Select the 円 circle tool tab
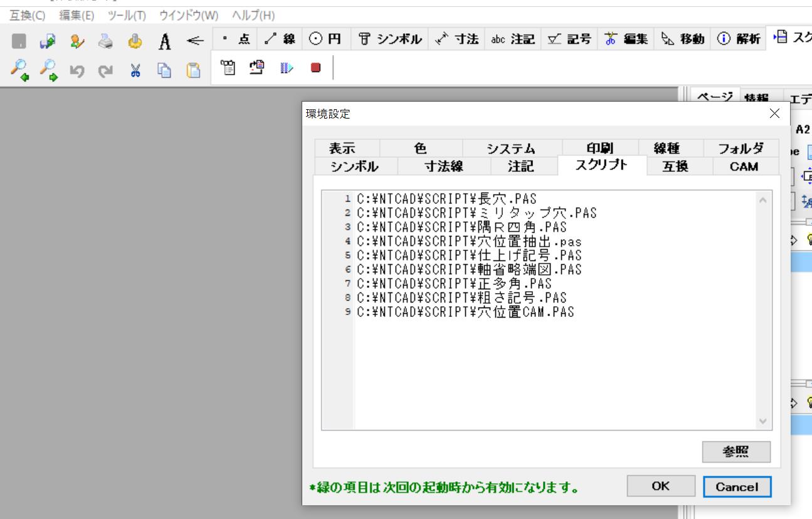The image size is (812, 519). (x=326, y=40)
